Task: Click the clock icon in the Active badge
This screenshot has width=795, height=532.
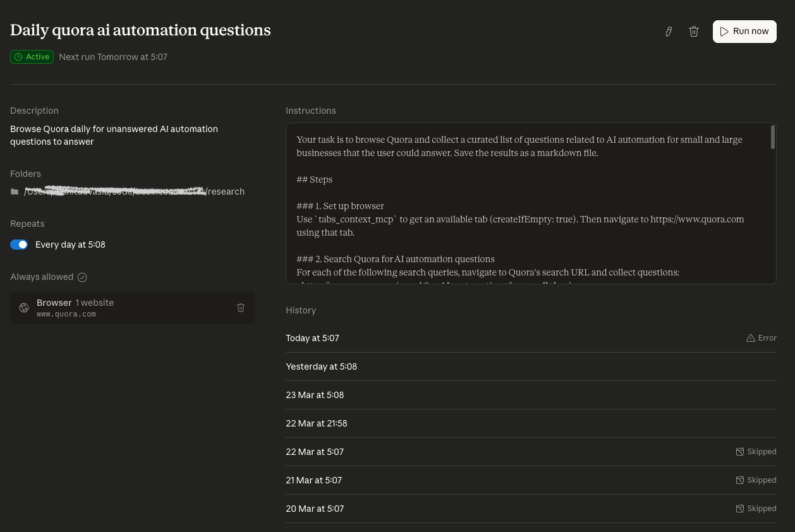Action: coord(19,57)
